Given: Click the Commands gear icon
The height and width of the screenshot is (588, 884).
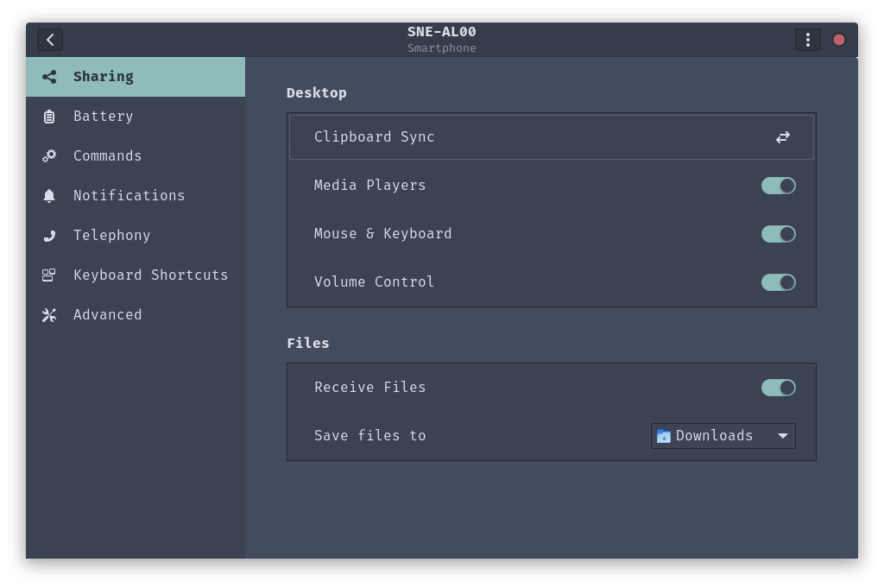Looking at the screenshot, I should [x=49, y=156].
